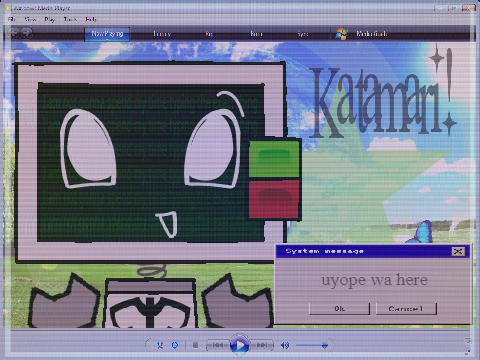Close the System message dialog
This screenshot has height=360, width=480.
coord(458,251)
